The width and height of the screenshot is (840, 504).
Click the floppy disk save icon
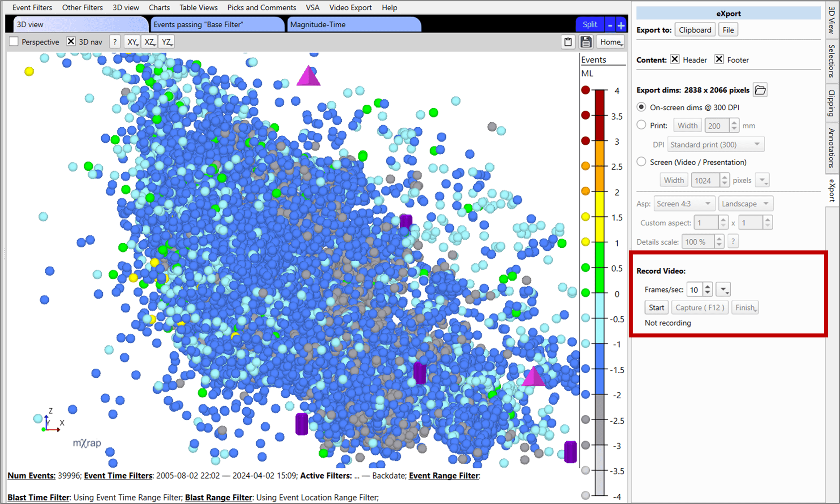point(586,42)
